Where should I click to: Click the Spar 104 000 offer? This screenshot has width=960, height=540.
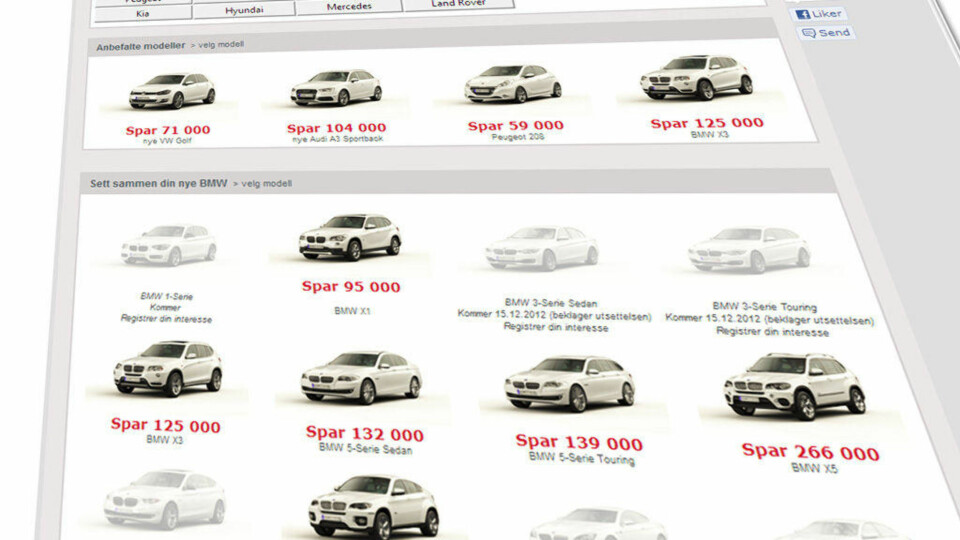[337, 128]
